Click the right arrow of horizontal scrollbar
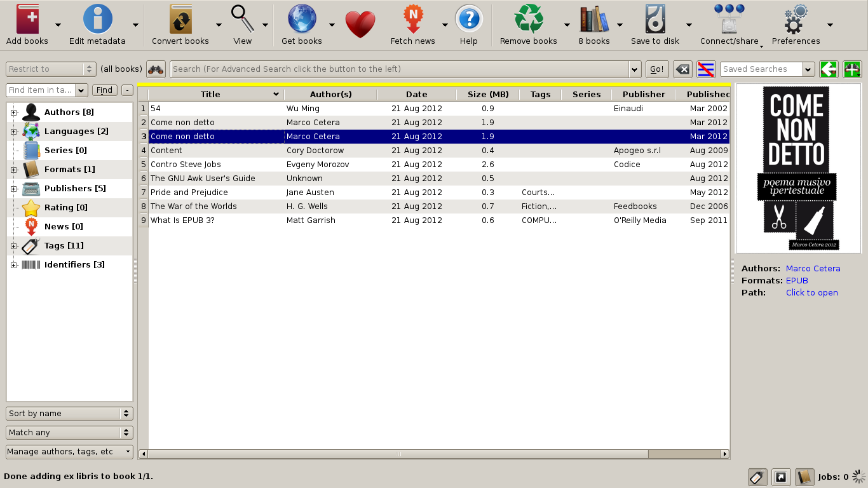868x488 pixels. (724, 454)
